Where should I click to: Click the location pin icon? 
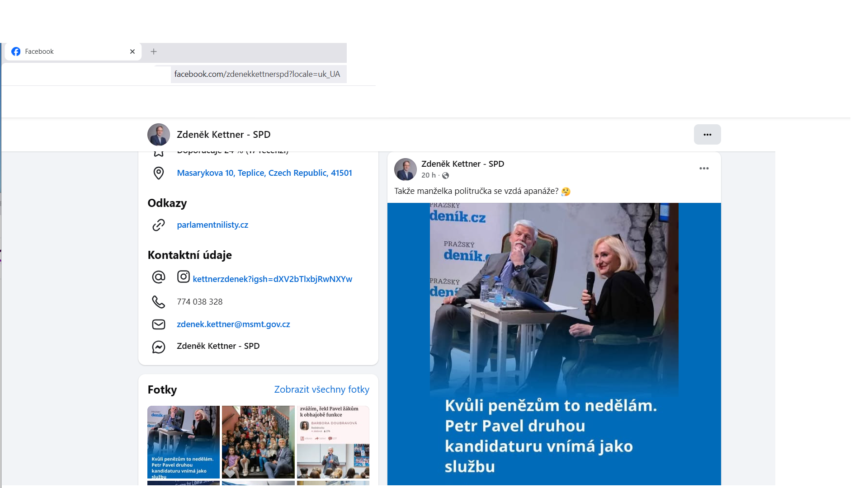tap(158, 173)
